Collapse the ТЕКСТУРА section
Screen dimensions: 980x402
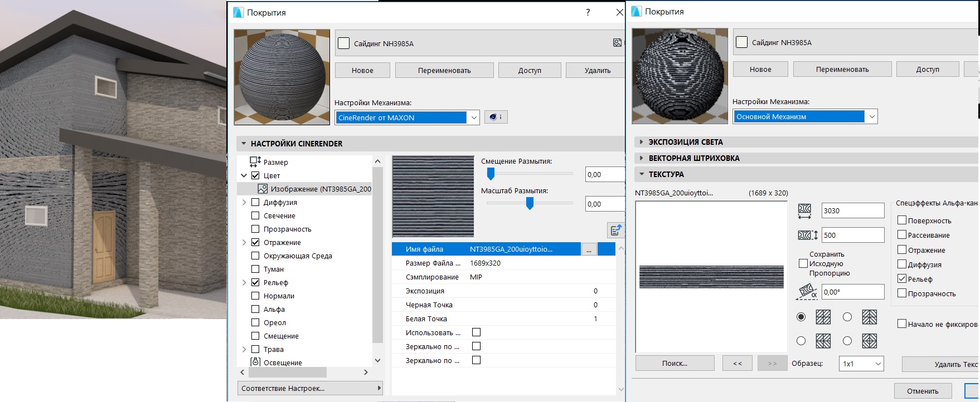tap(642, 174)
